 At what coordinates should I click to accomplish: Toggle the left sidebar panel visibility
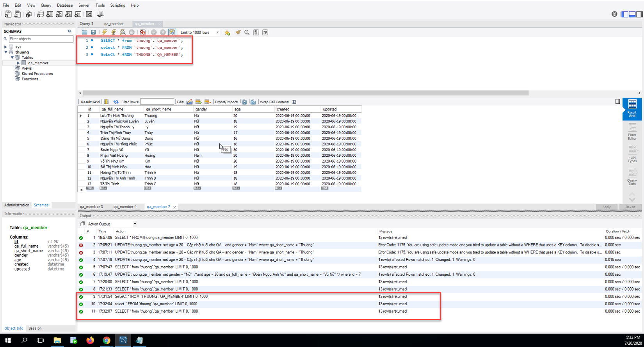pyautogui.click(x=625, y=14)
